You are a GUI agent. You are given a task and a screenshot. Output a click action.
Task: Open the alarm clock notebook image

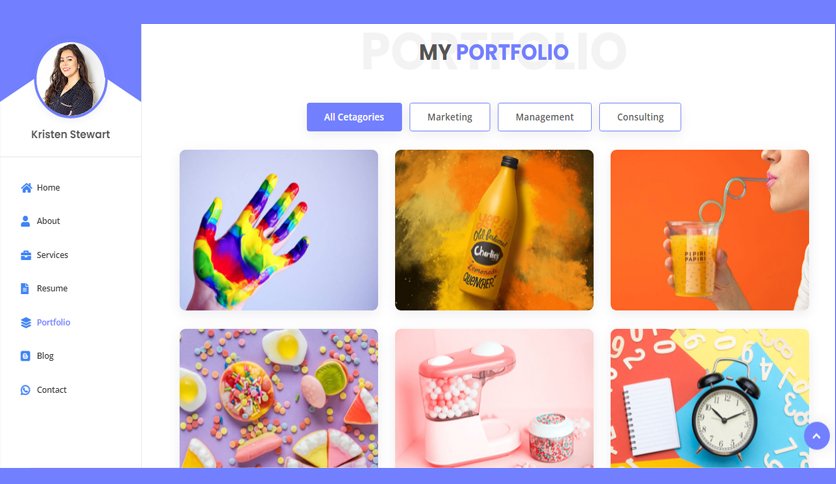[710, 398]
